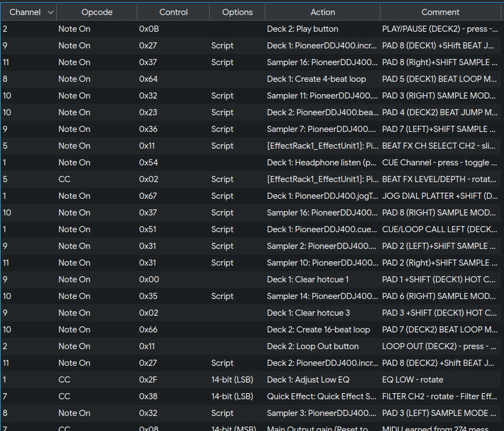The height and width of the screenshot is (431, 504).
Task: Select the Comment column header
Action: (440, 12)
